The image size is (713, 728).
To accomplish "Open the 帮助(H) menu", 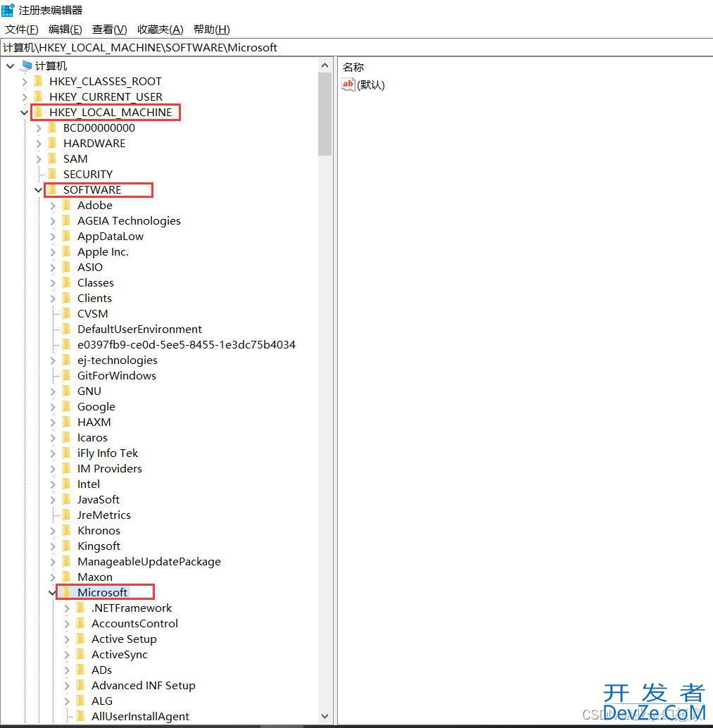I will click(x=211, y=30).
